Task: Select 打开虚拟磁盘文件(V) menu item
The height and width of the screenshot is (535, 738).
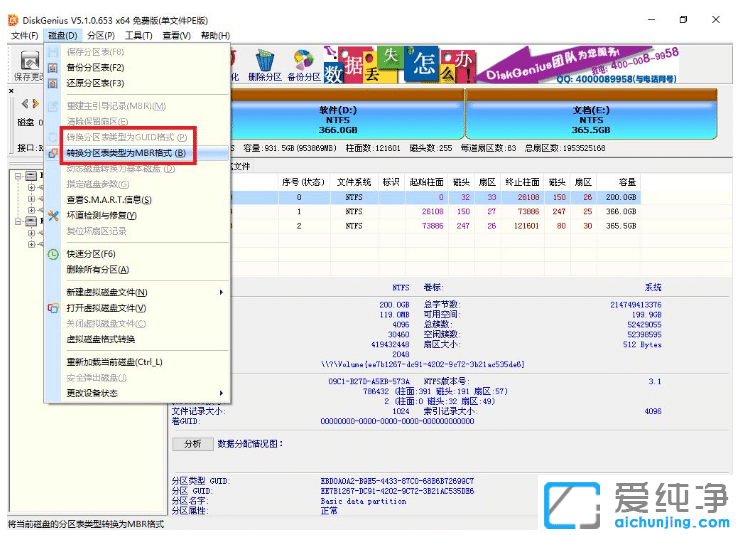Action: [x=106, y=308]
